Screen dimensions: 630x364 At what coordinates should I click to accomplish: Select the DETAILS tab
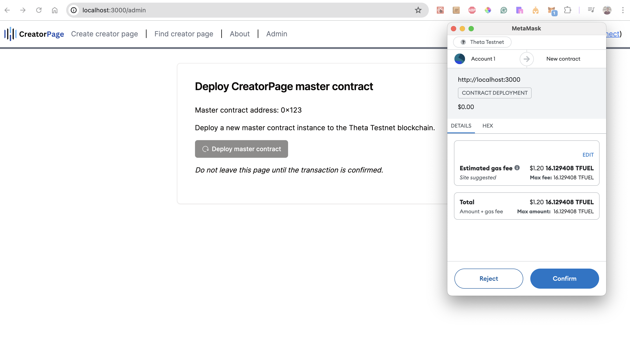(x=461, y=126)
